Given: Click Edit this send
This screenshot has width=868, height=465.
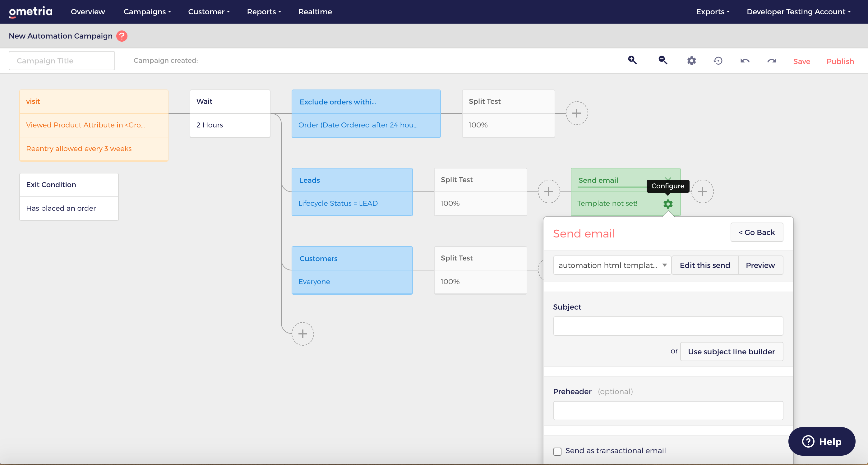Looking at the screenshot, I should tap(705, 265).
